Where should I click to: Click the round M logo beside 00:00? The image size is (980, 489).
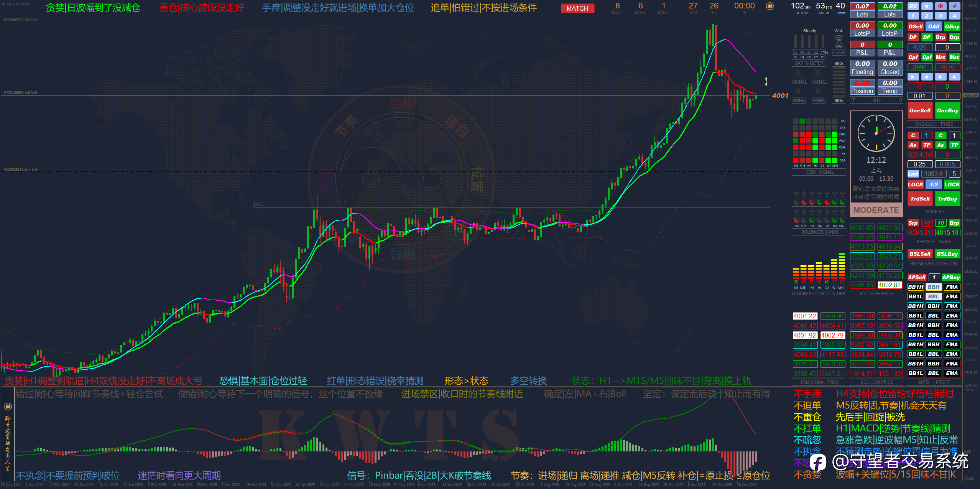tap(770, 6)
